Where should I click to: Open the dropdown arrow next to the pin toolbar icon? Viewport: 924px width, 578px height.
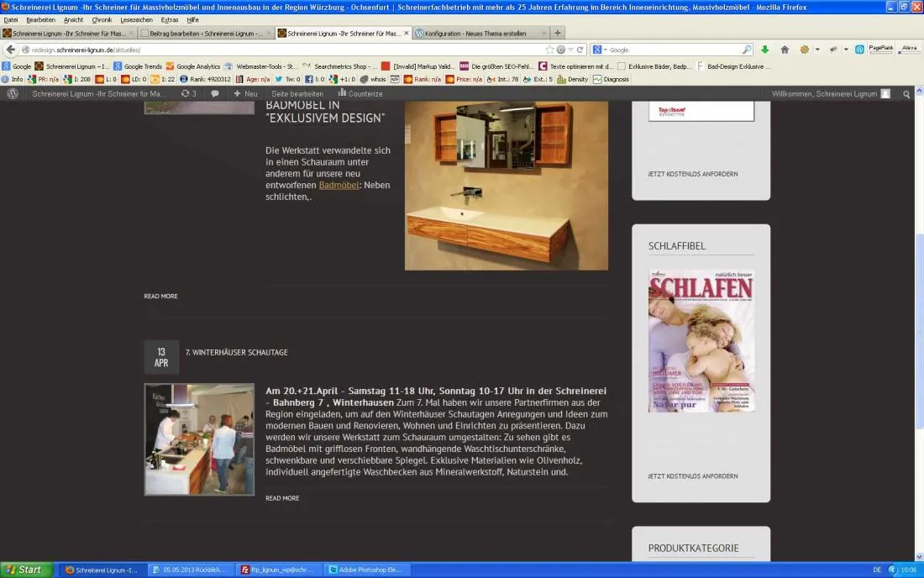tap(846, 50)
